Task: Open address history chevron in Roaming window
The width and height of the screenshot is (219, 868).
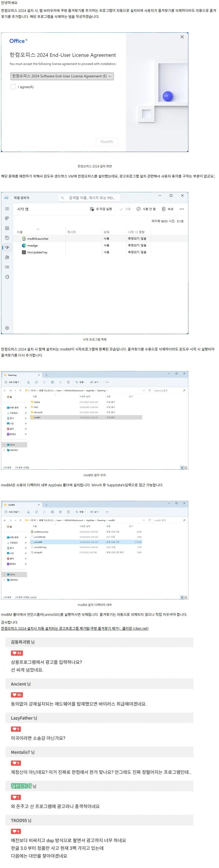Action: pos(144,390)
